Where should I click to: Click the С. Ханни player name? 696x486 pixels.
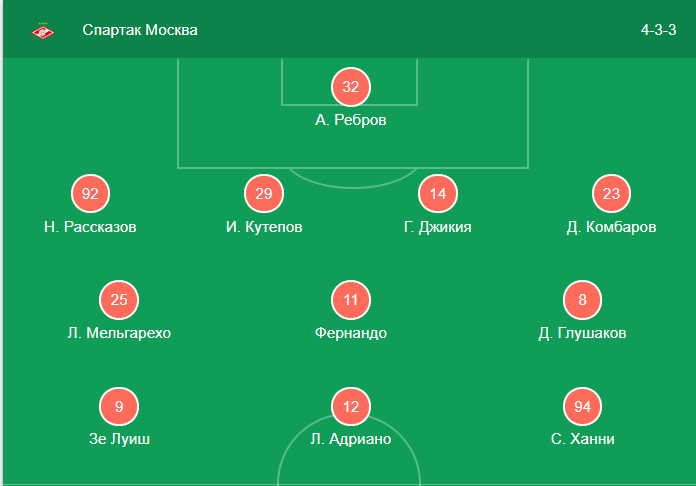coord(583,439)
